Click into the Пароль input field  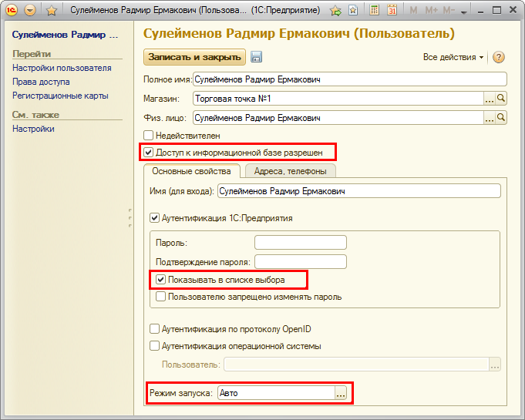(300, 243)
